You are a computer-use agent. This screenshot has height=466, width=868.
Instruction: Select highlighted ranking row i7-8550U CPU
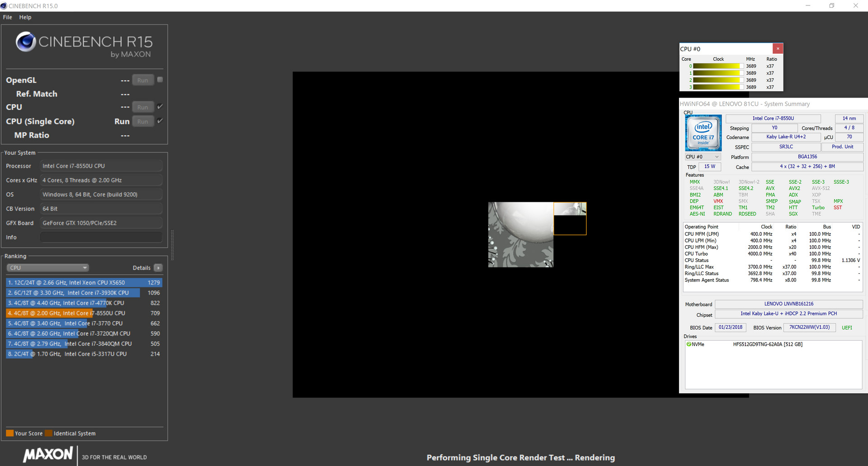click(84, 313)
